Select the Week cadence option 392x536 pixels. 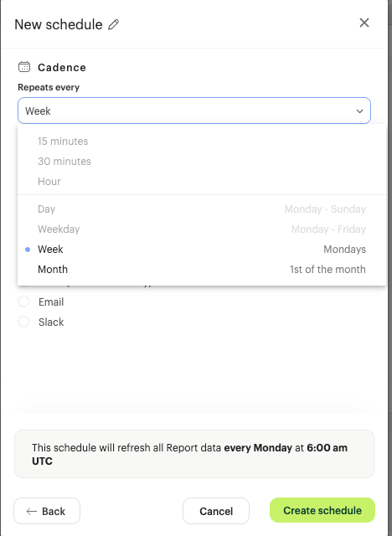pyautogui.click(x=202, y=250)
